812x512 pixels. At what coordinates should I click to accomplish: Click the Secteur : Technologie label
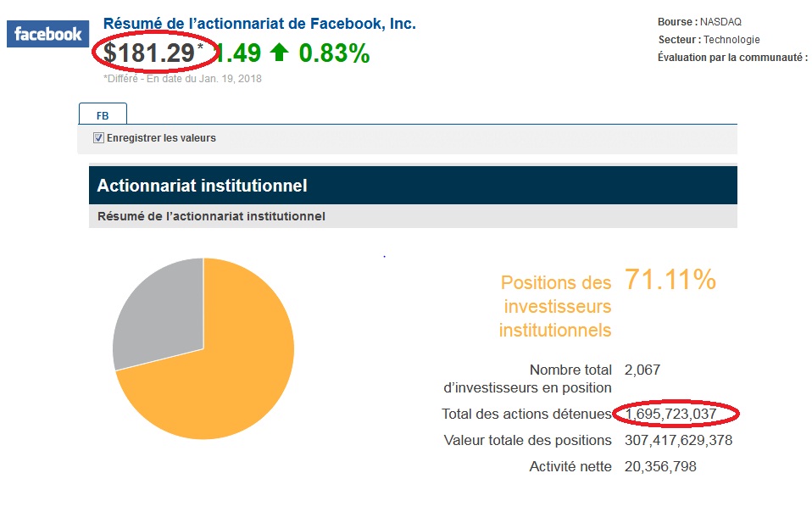click(x=709, y=39)
